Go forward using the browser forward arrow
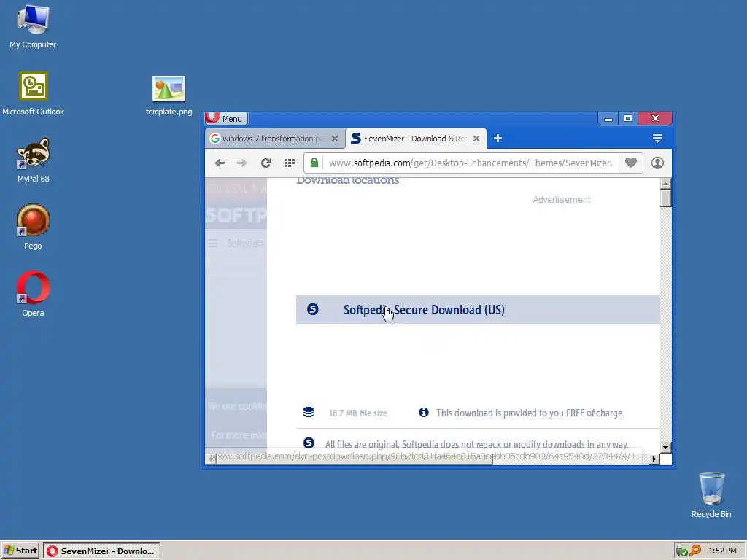The height and width of the screenshot is (560, 747). coord(242,163)
